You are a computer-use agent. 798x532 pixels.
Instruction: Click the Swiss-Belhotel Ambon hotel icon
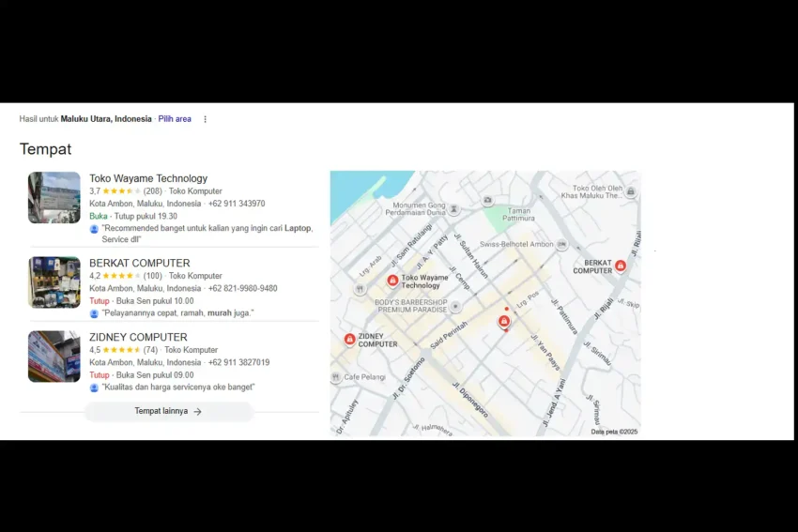pyautogui.click(x=561, y=244)
